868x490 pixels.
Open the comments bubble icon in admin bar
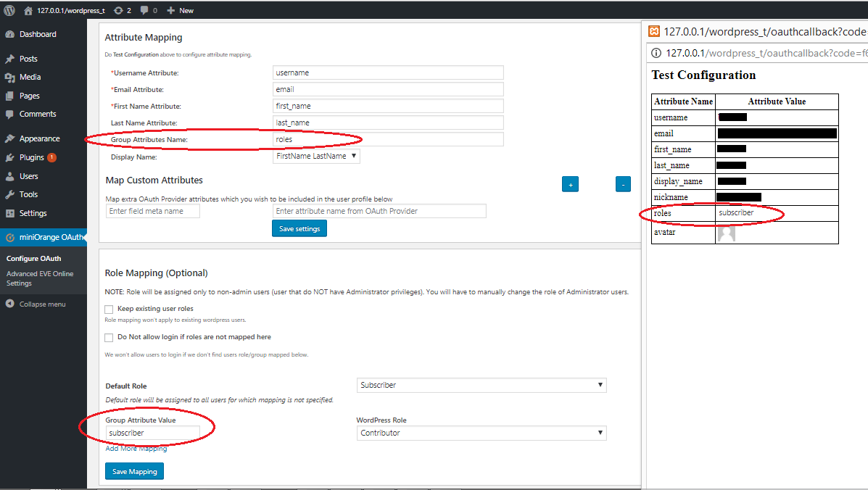[144, 10]
